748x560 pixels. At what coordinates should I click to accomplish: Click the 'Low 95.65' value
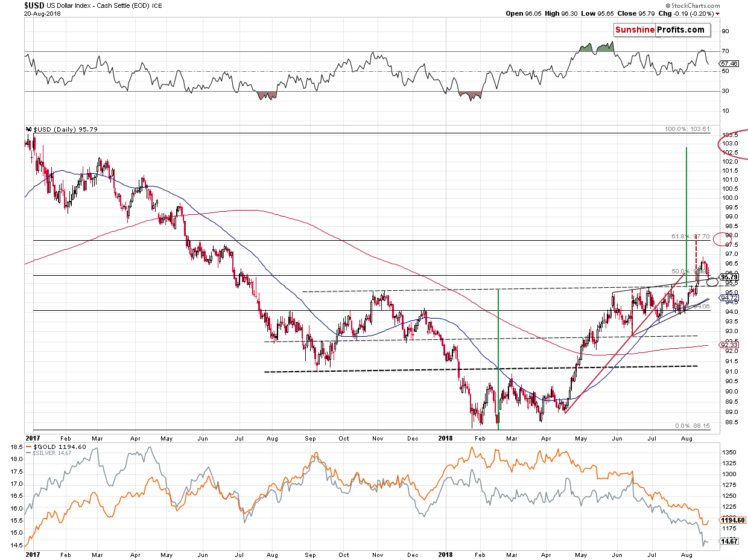point(596,13)
